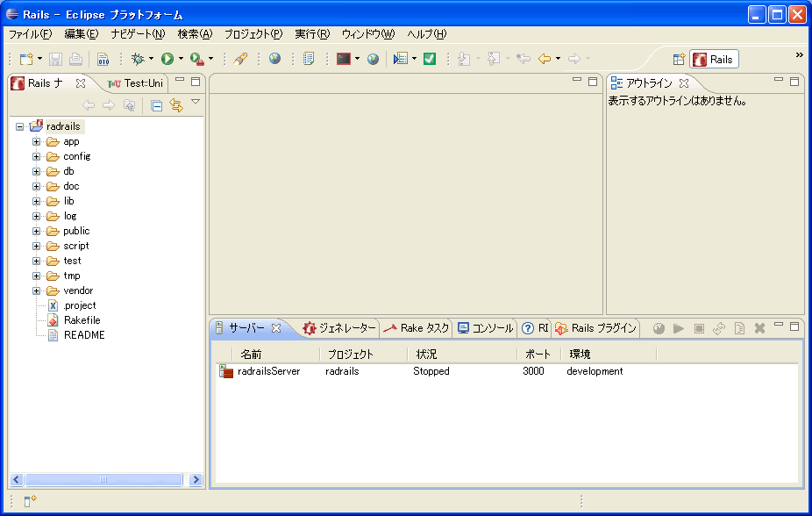Image resolution: width=812 pixels, height=516 pixels.
Task: Click the New wizard icon in toolbar
Action: 26,59
